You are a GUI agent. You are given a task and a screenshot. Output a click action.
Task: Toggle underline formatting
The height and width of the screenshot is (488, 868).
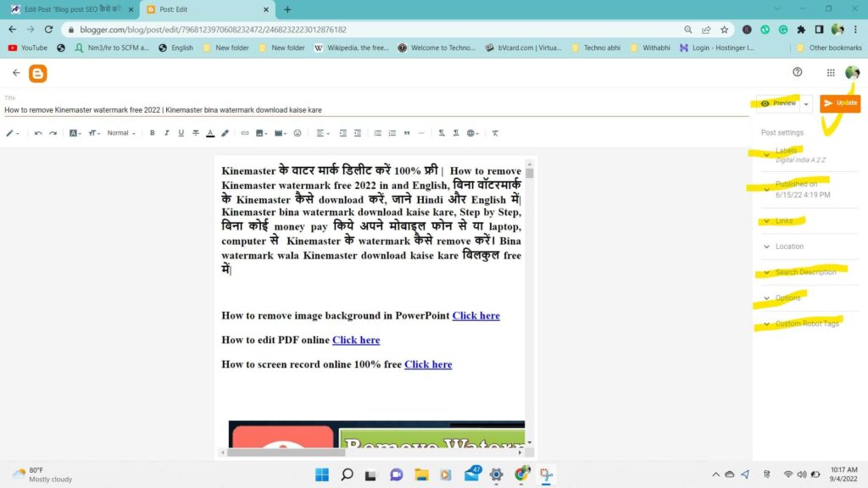[x=181, y=133]
